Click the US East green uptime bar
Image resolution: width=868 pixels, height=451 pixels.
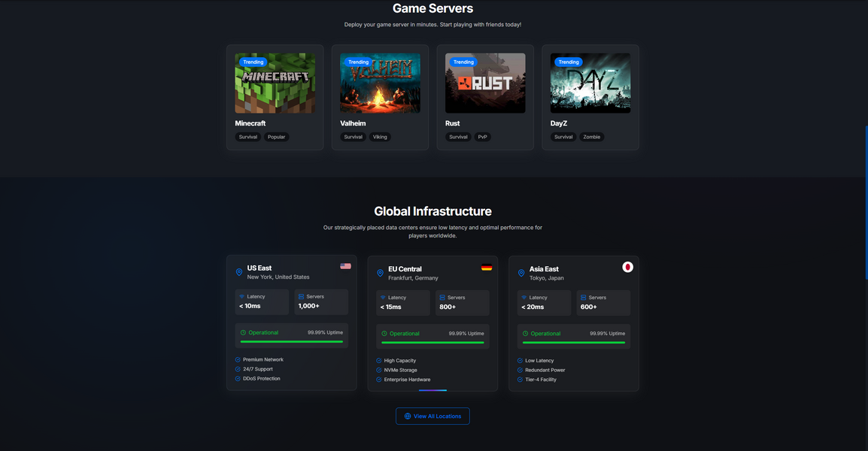click(292, 341)
